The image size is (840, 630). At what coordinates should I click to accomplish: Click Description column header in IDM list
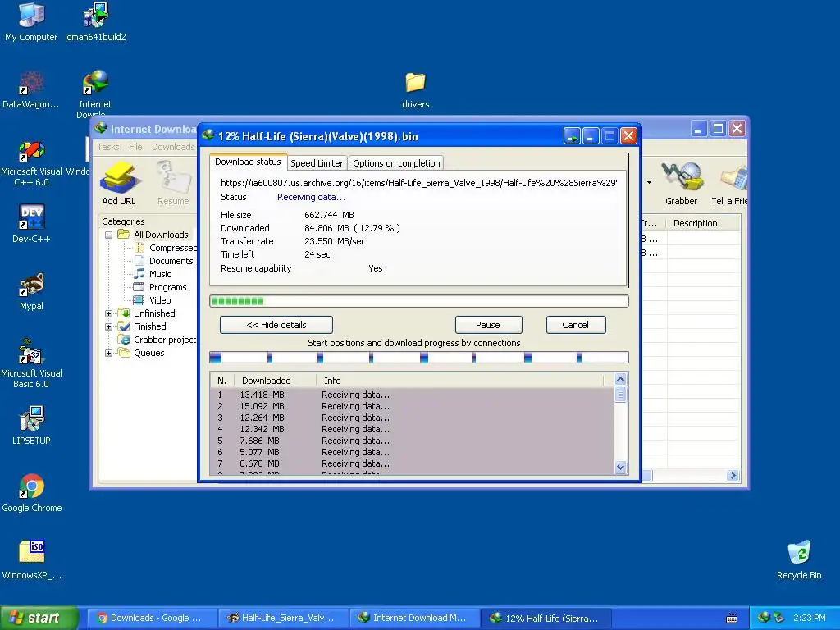coord(703,223)
